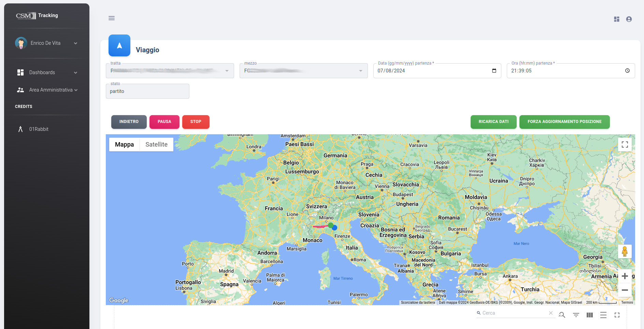The width and height of the screenshot is (644, 329).
Task: Open the mezzo dropdown
Action: pyautogui.click(x=304, y=71)
